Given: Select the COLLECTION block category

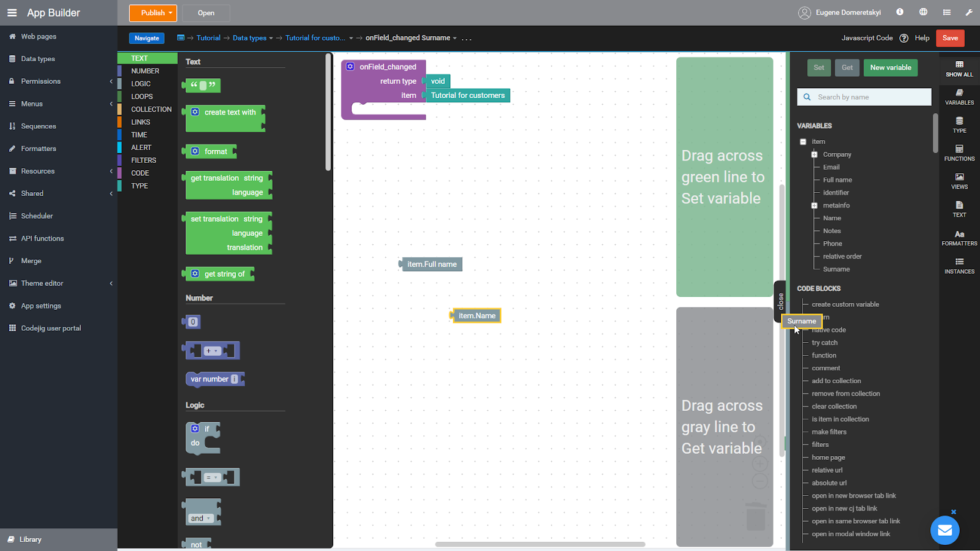Looking at the screenshot, I should [148, 110].
